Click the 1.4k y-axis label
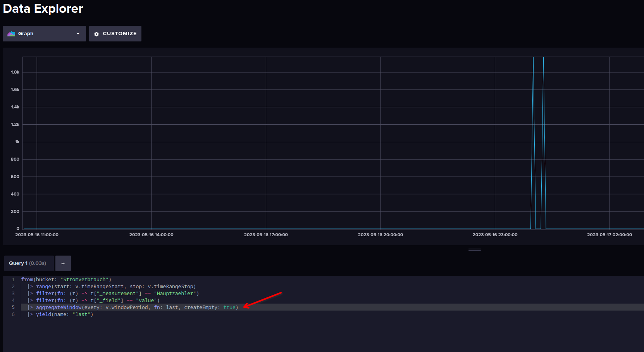 tap(15, 107)
